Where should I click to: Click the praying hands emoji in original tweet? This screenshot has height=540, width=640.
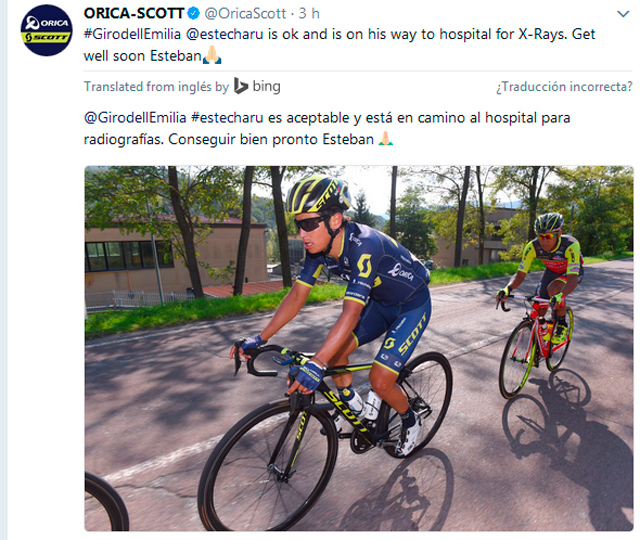pos(212,55)
